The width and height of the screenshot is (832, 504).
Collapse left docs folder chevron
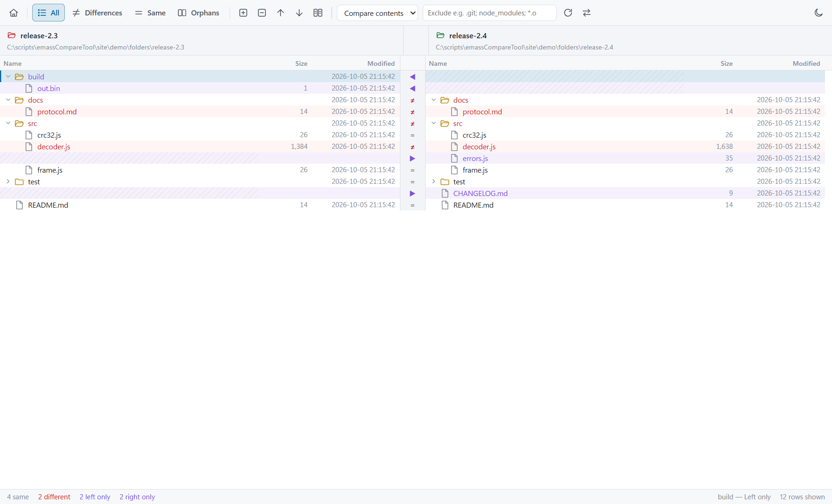pos(8,100)
